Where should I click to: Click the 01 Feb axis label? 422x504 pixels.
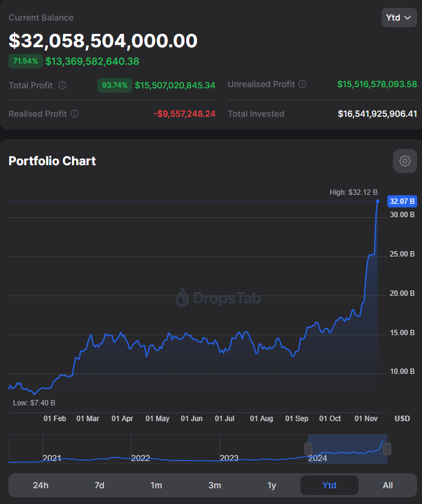pyautogui.click(x=54, y=419)
